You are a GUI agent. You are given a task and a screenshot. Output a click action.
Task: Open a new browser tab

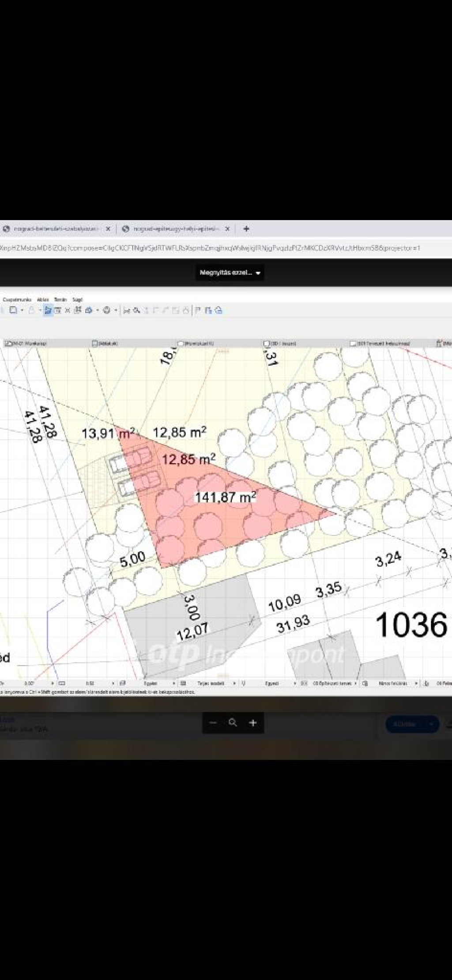[x=246, y=228]
